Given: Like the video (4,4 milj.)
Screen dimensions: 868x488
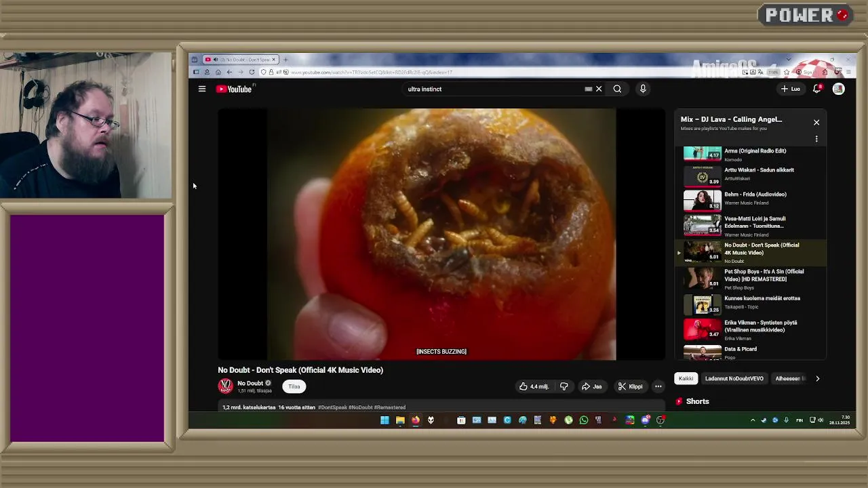Looking at the screenshot, I should coord(534,386).
